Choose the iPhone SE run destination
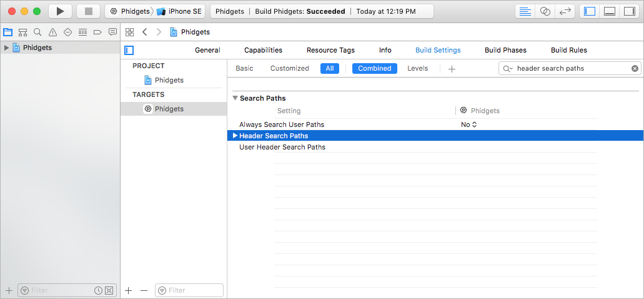Viewport: 644px width, 299px height. (x=179, y=11)
